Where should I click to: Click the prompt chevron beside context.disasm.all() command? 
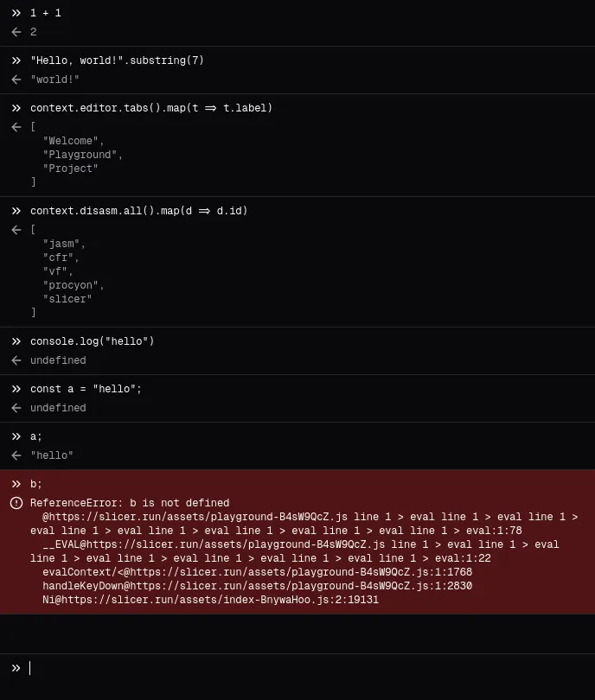point(16,211)
